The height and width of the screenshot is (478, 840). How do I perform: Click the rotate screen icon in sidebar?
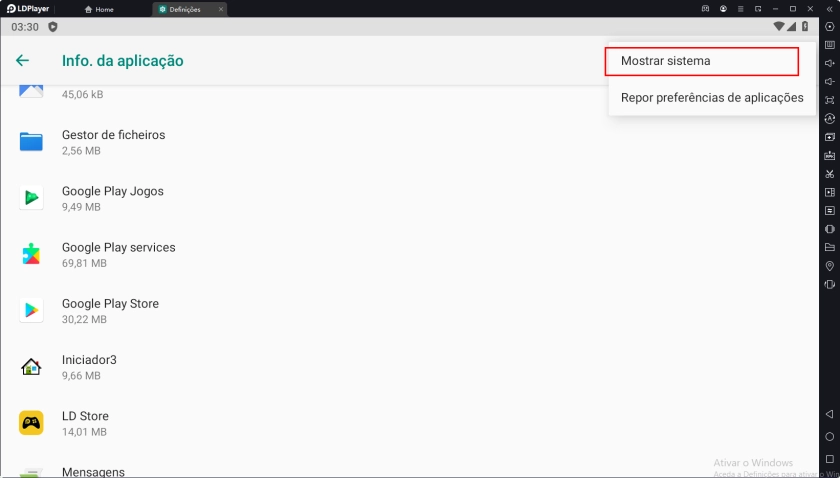coord(830,229)
